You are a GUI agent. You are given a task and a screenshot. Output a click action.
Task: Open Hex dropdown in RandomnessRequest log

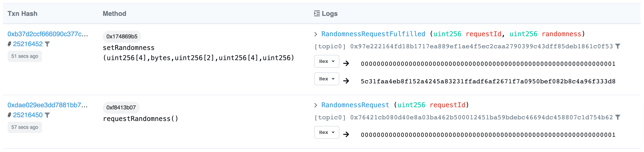(x=327, y=132)
